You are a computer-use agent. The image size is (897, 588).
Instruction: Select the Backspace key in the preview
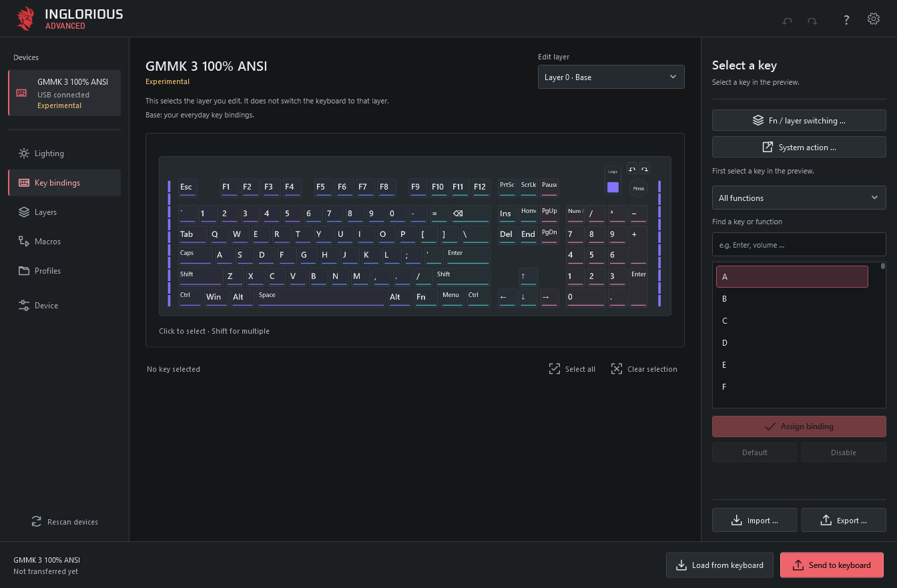pyautogui.click(x=471, y=214)
